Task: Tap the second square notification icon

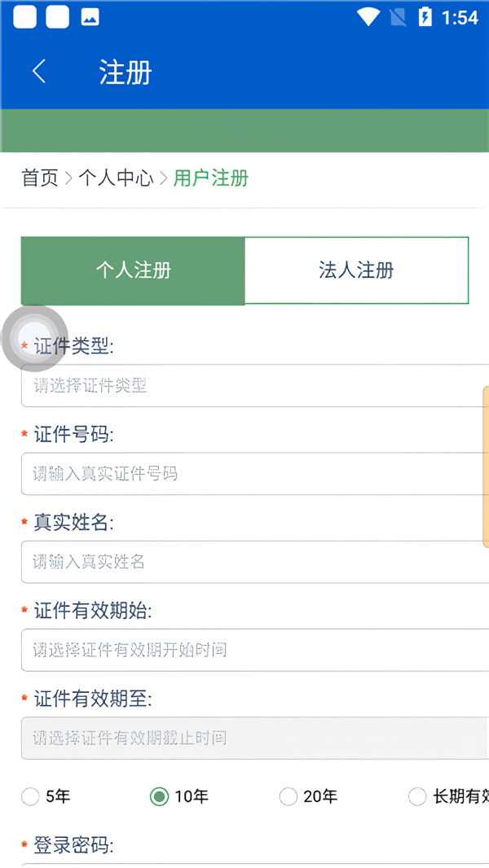Action: pos(58,17)
